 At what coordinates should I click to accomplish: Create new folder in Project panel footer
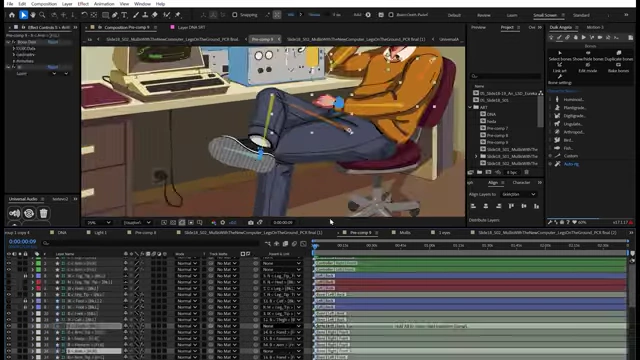click(x=480, y=172)
